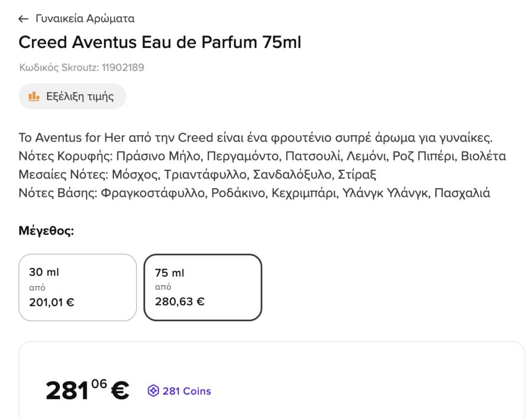Viewport: 532px width, 418px height.
Task: Click the 280,63 € price text
Action: pyautogui.click(x=179, y=301)
